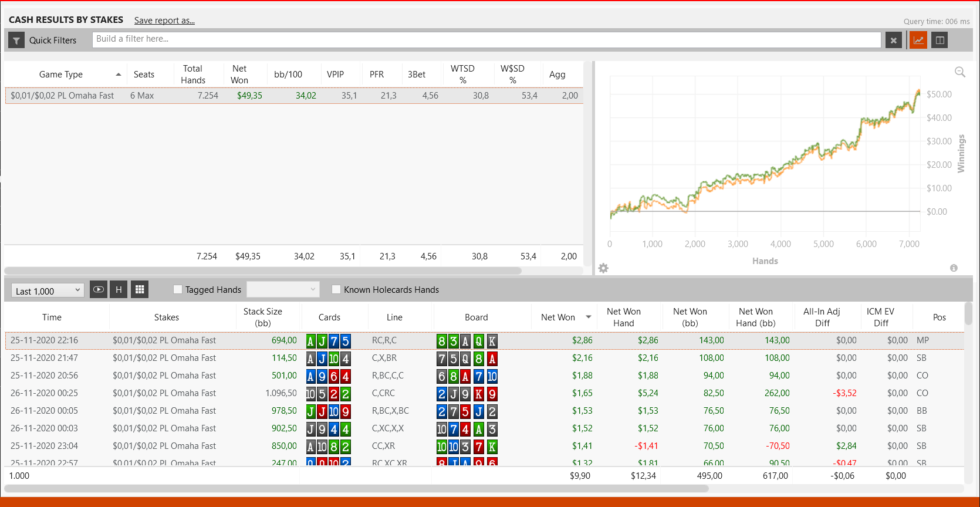Click the $49,35 Net Won value in stakes row

coord(249,96)
